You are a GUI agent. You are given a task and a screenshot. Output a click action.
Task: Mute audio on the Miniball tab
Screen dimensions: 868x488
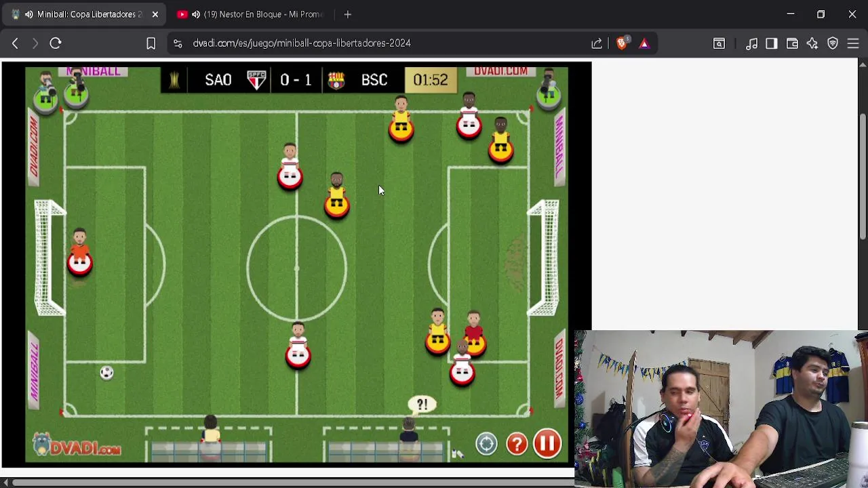(x=28, y=14)
